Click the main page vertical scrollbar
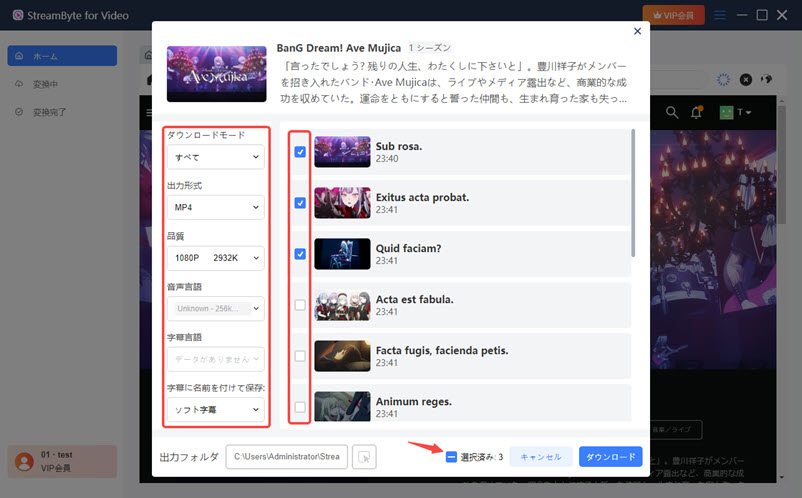The width and height of the screenshot is (802, 498). click(x=781, y=164)
